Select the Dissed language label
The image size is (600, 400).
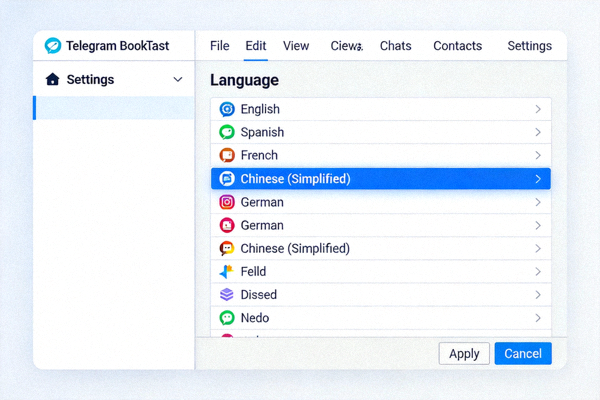[259, 295]
